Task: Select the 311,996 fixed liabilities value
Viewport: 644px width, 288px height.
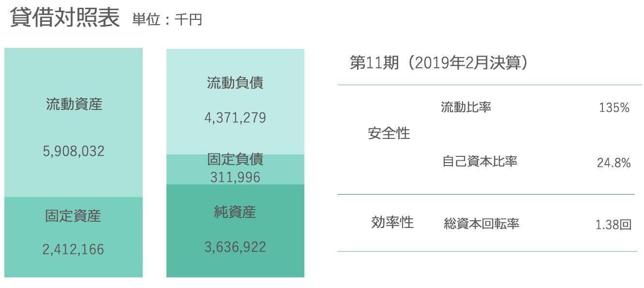Action: pyautogui.click(x=235, y=178)
